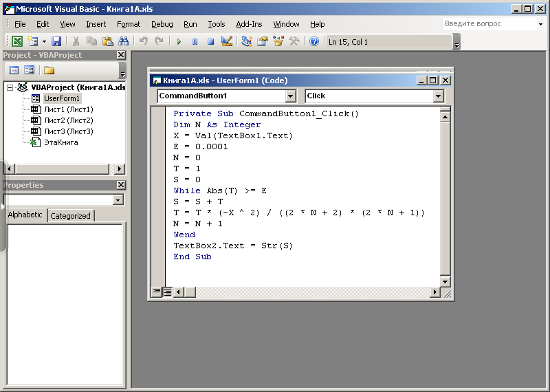Image resolution: width=550 pixels, height=392 pixels.
Task: Click View Object icon in Project panel
Action: click(x=29, y=70)
